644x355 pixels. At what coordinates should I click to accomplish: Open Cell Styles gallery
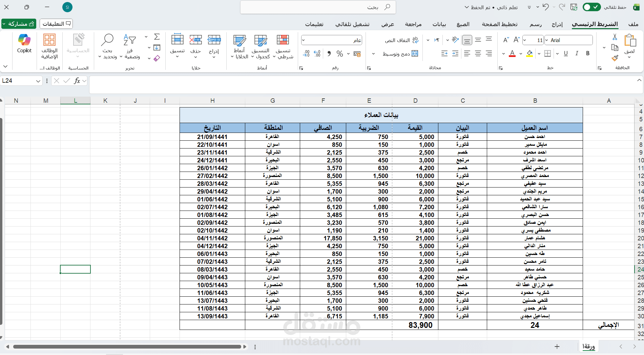[x=240, y=46]
